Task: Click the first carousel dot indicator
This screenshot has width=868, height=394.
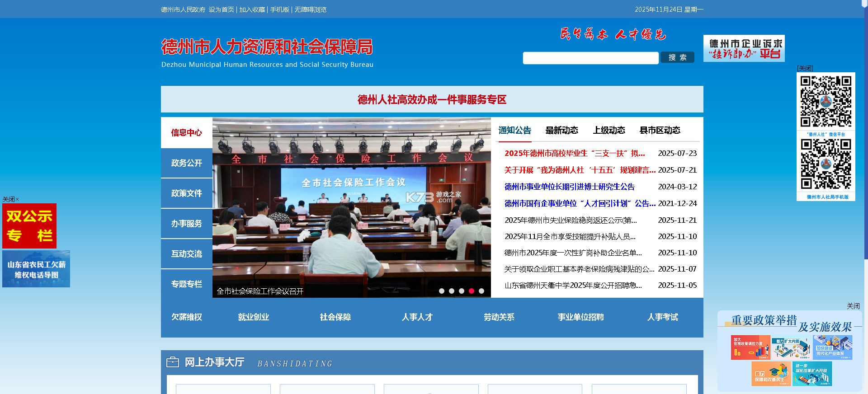Action: click(x=442, y=291)
